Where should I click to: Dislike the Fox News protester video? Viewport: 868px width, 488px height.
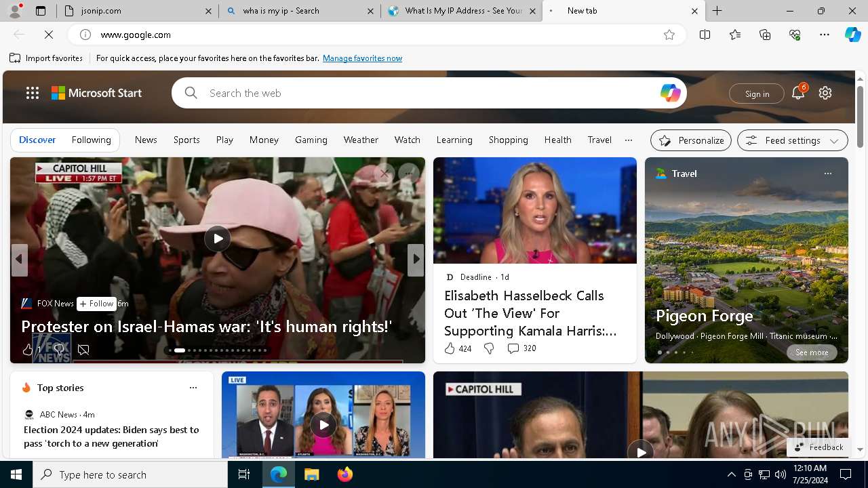pyautogui.click(x=59, y=350)
